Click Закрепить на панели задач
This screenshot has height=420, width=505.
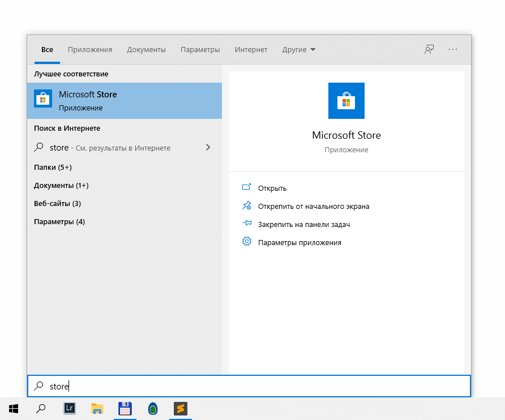click(x=303, y=225)
